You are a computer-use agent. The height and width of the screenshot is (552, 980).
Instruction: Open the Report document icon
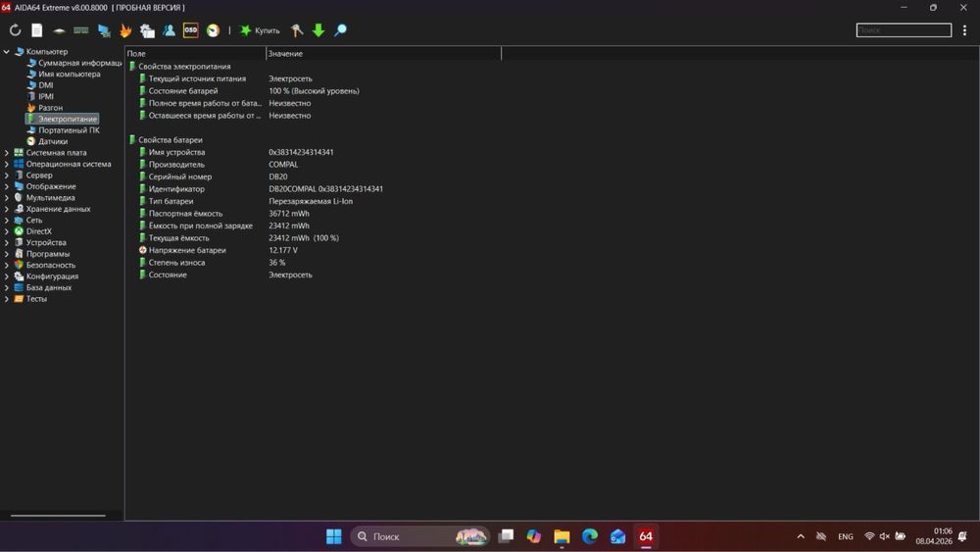coord(37,30)
